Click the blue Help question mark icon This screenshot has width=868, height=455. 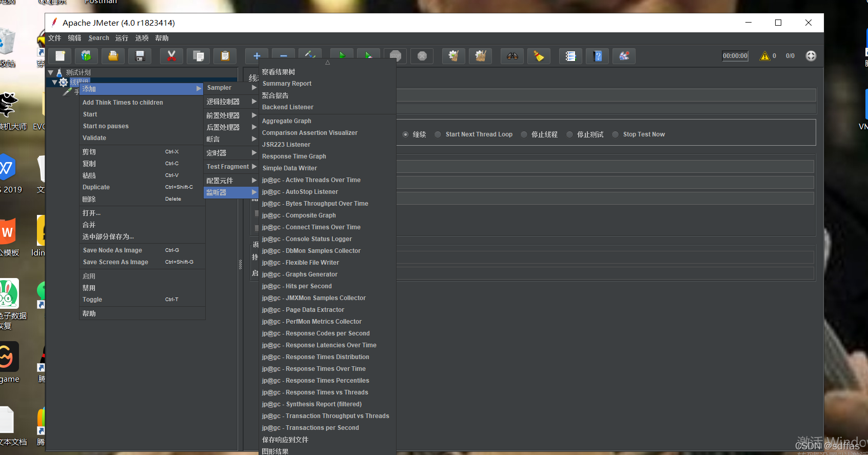pyautogui.click(x=597, y=56)
